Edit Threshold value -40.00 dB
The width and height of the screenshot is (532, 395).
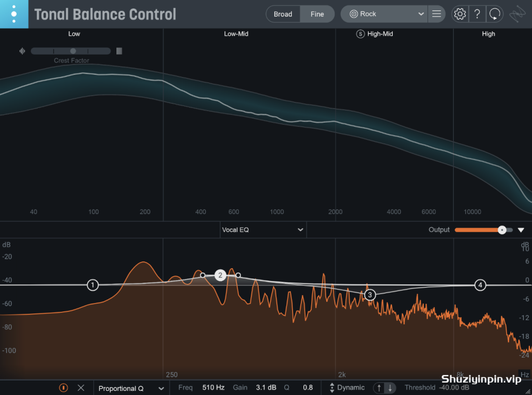454,388
